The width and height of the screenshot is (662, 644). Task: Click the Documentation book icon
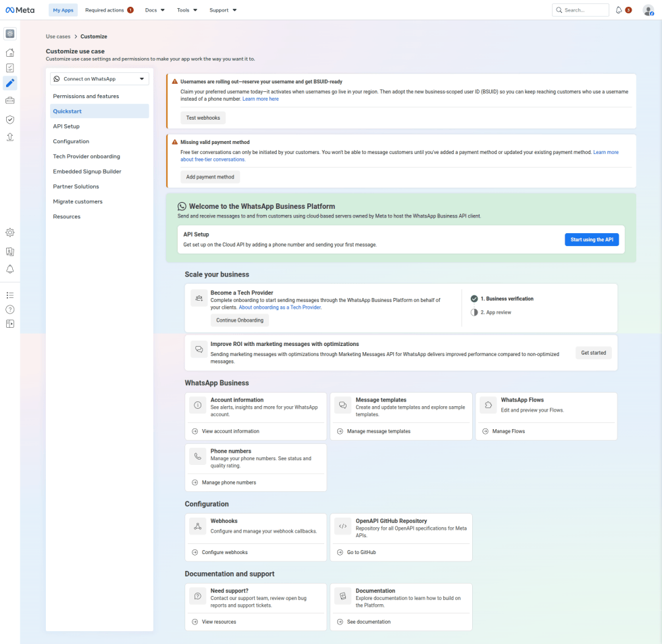pos(343,596)
